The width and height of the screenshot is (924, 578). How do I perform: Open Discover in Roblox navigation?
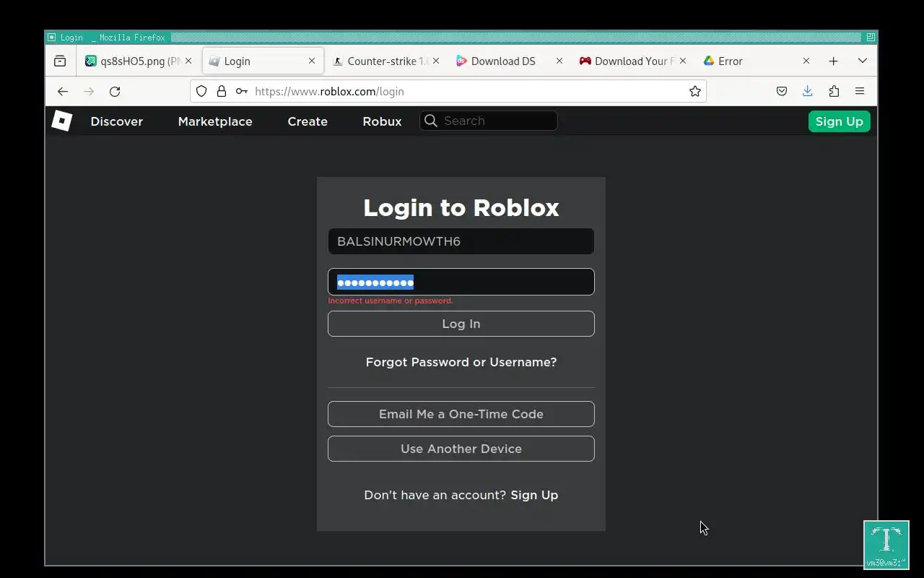click(x=117, y=121)
